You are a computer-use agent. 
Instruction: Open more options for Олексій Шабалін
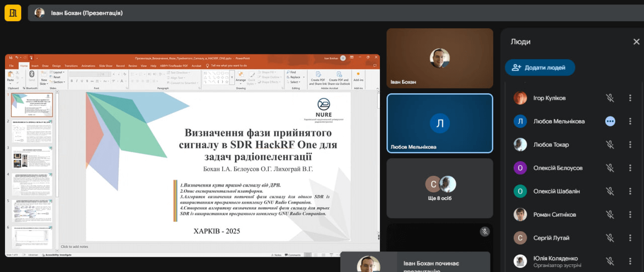click(x=630, y=191)
